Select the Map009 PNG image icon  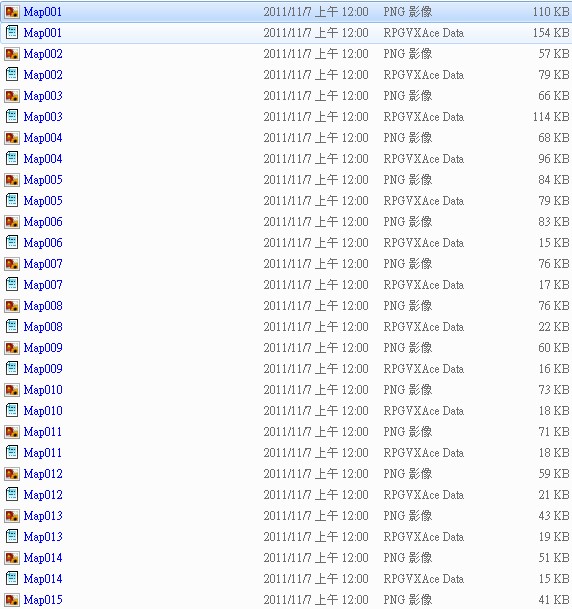(12, 347)
